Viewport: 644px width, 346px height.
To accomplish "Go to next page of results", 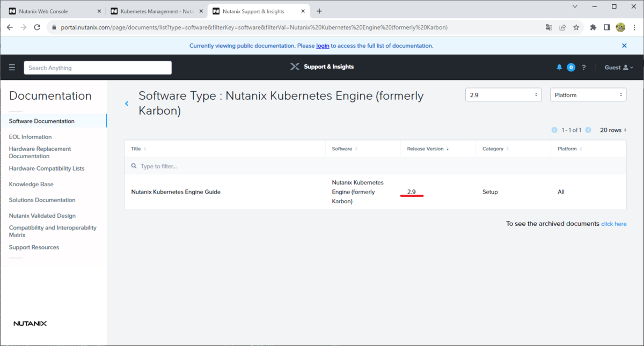I will tap(588, 130).
